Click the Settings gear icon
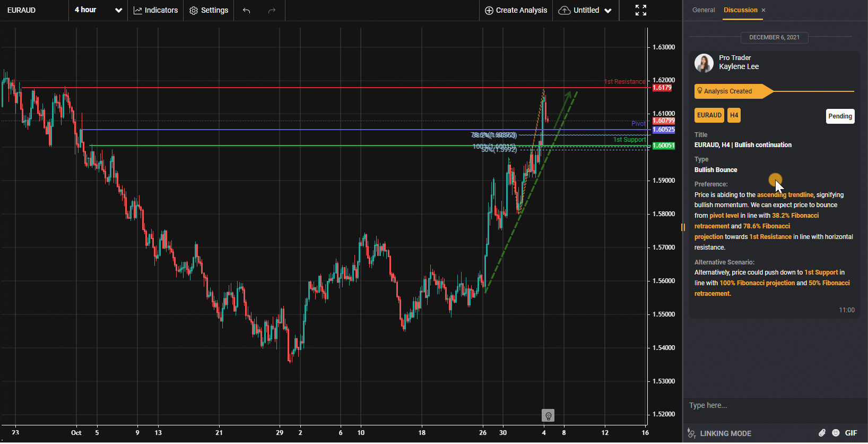Viewport: 868px width, 444px height. [194, 11]
